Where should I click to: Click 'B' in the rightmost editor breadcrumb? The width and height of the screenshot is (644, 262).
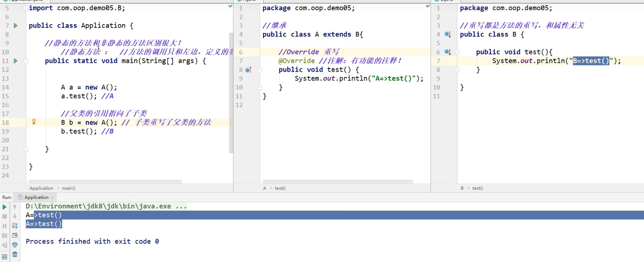click(x=462, y=188)
